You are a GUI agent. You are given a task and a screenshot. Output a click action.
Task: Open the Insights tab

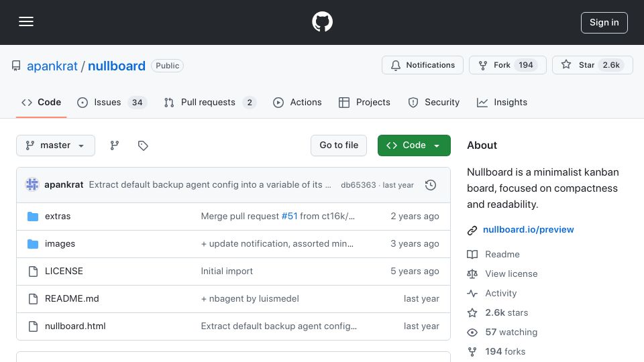tap(502, 102)
